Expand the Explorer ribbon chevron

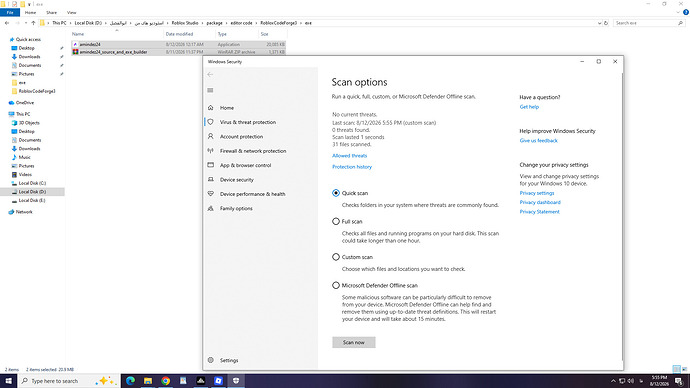point(678,12)
